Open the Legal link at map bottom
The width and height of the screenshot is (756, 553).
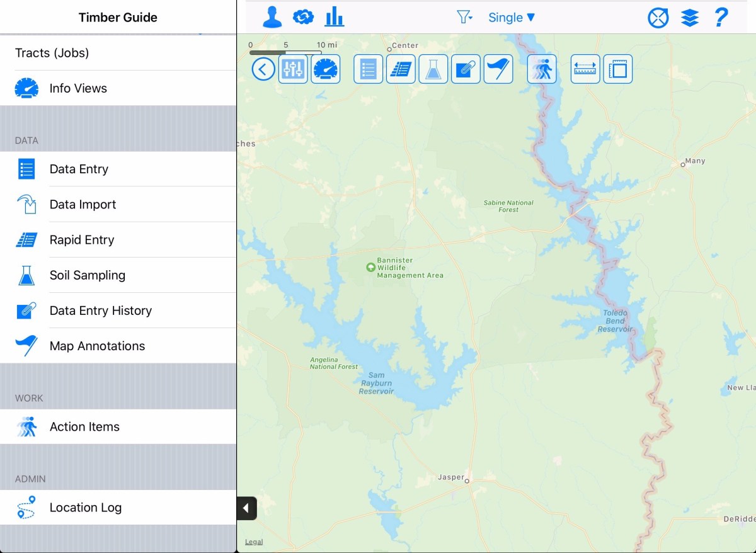[253, 541]
